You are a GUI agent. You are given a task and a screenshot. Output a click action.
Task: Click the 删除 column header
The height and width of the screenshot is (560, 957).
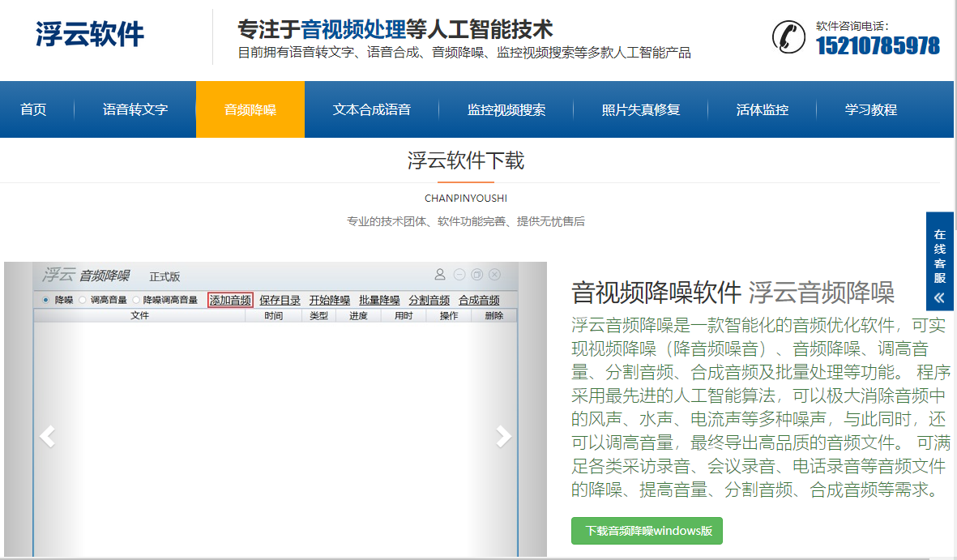click(x=493, y=316)
